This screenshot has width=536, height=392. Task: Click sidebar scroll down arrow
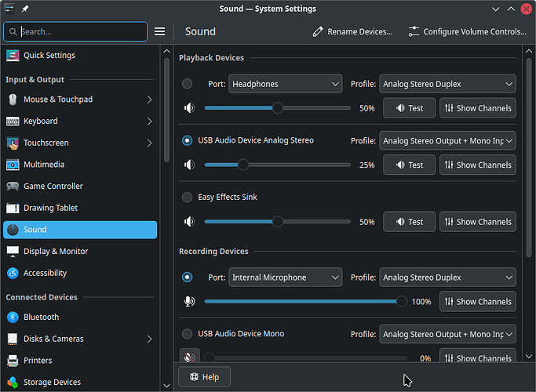pyautogui.click(x=166, y=386)
